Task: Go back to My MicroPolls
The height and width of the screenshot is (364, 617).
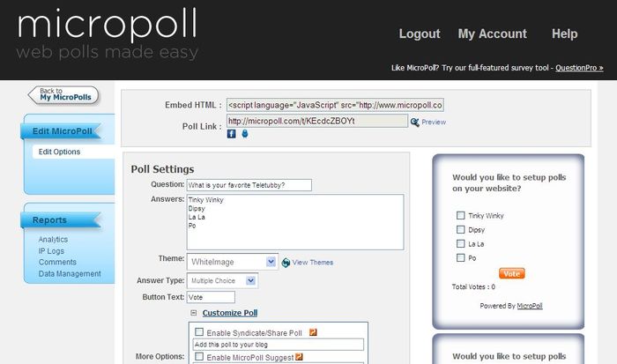Action: coord(63,94)
